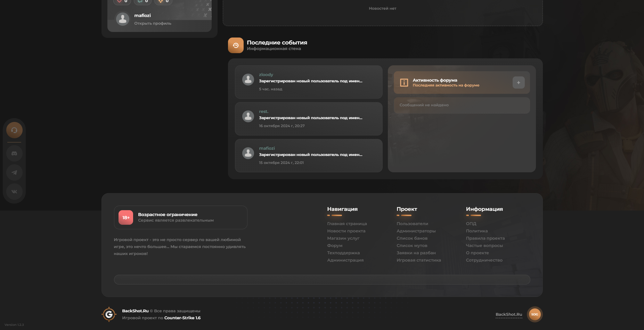644x330 pixels.
Task: Click the BackShot.Ru crosshair logo
Action: point(109,314)
